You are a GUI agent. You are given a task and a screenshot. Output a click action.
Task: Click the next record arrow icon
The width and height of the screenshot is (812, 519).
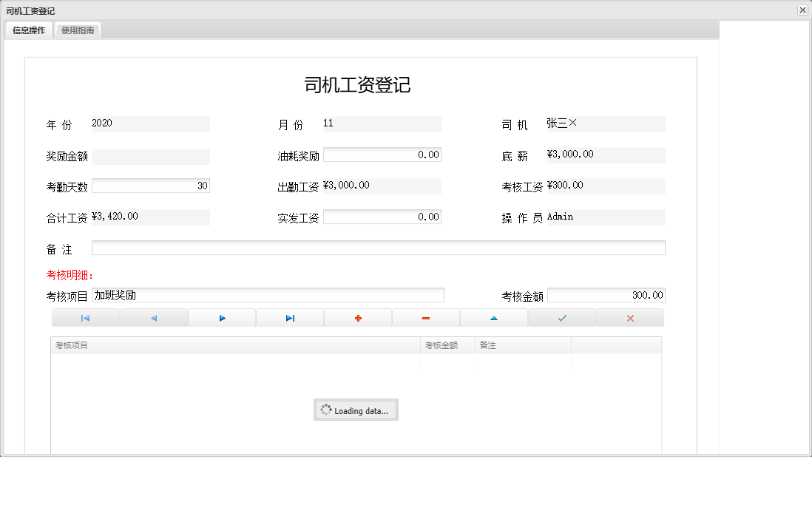point(221,317)
